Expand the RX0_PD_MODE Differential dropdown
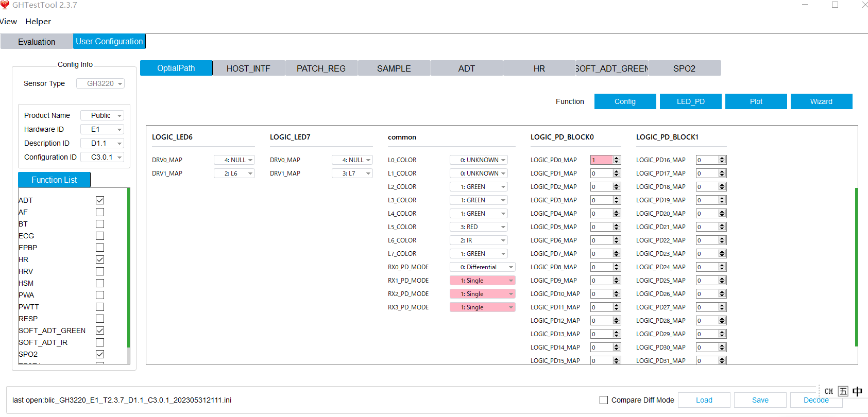The image size is (868, 417). [x=482, y=267]
